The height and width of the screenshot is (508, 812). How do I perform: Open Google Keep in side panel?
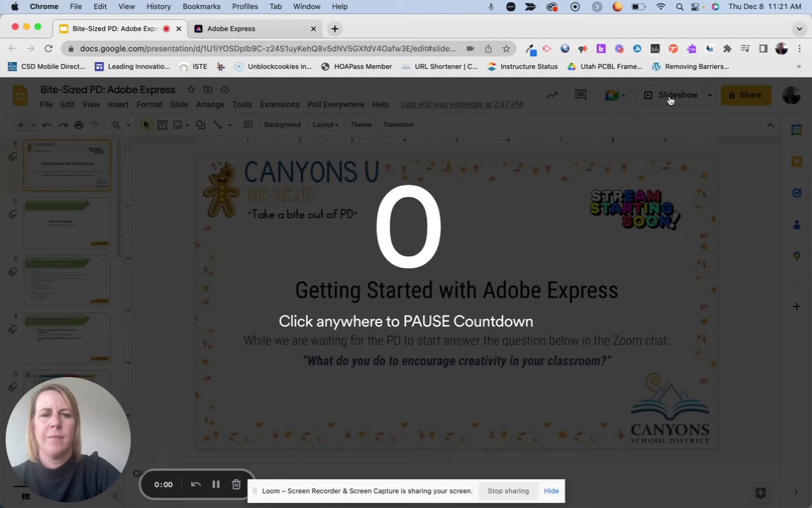(797, 162)
